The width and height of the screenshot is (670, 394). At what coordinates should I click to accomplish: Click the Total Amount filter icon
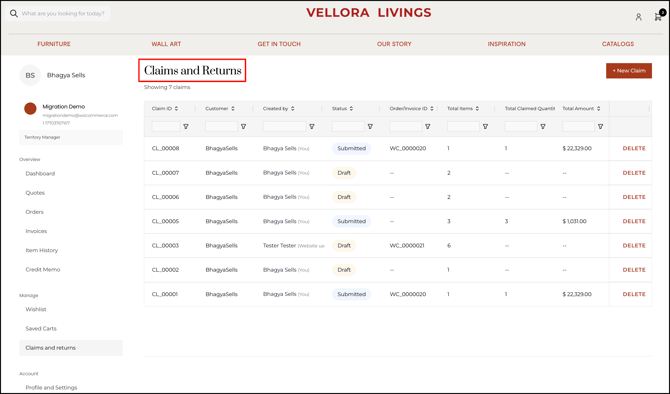601,126
